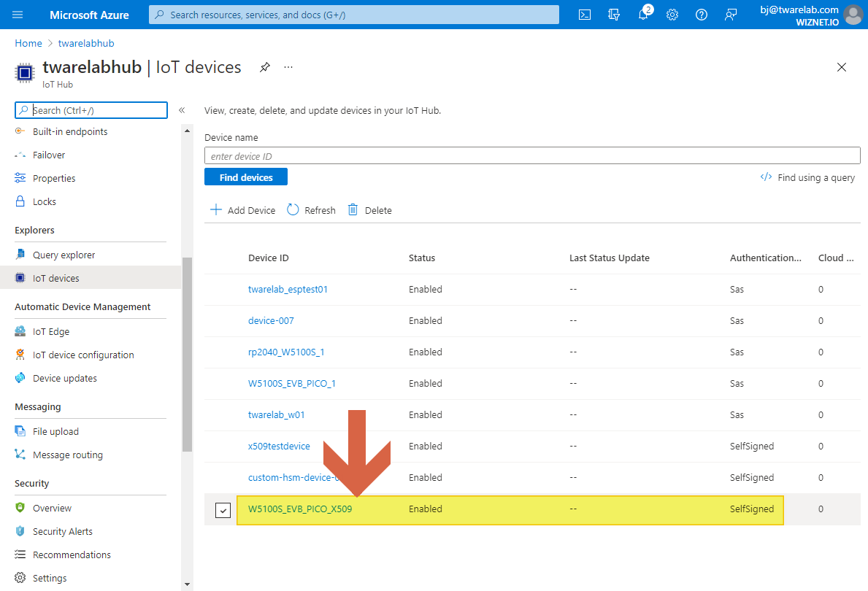Open the twarelabhub breadcrumb link
This screenshot has width=868, height=591.
86,43
